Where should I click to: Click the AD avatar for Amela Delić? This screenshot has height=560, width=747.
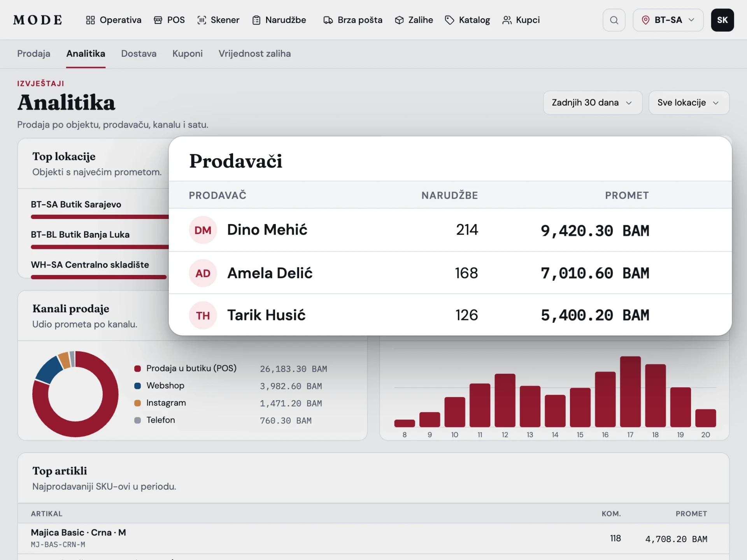click(203, 273)
